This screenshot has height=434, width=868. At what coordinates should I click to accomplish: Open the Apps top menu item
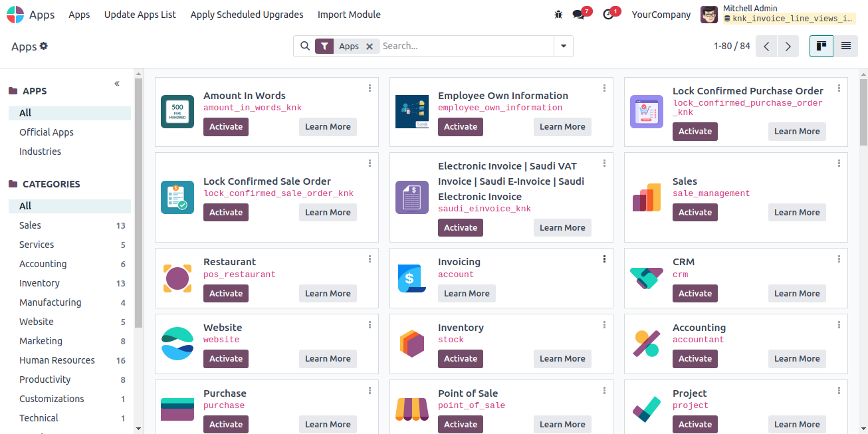79,15
